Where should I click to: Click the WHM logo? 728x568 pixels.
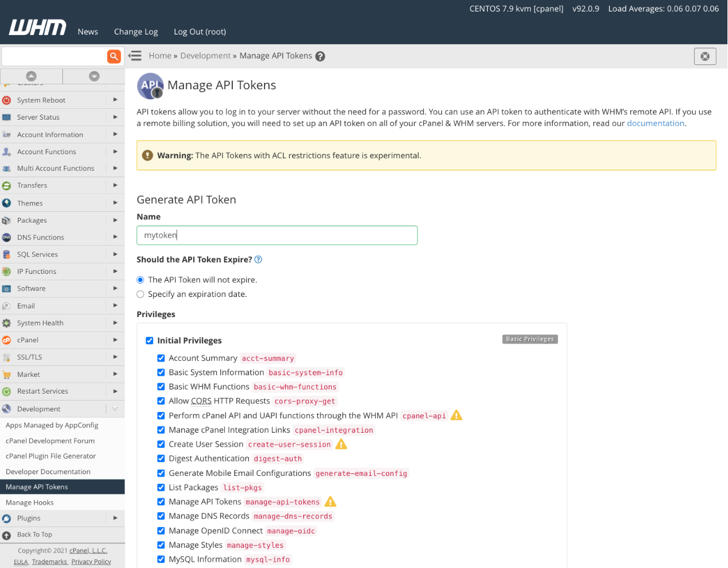point(37,27)
